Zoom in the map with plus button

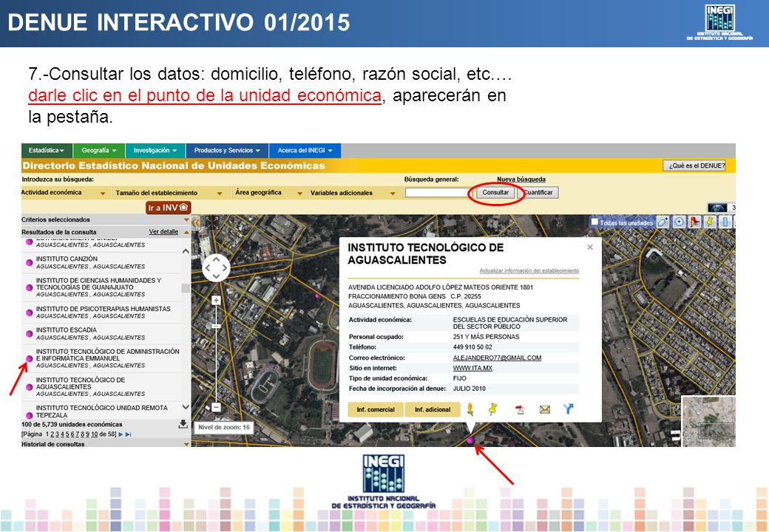click(216, 300)
